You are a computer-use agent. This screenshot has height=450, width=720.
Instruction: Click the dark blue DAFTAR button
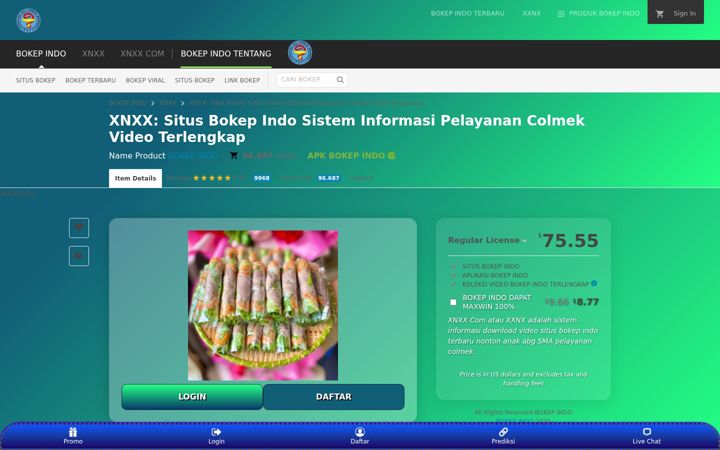pyautogui.click(x=334, y=397)
